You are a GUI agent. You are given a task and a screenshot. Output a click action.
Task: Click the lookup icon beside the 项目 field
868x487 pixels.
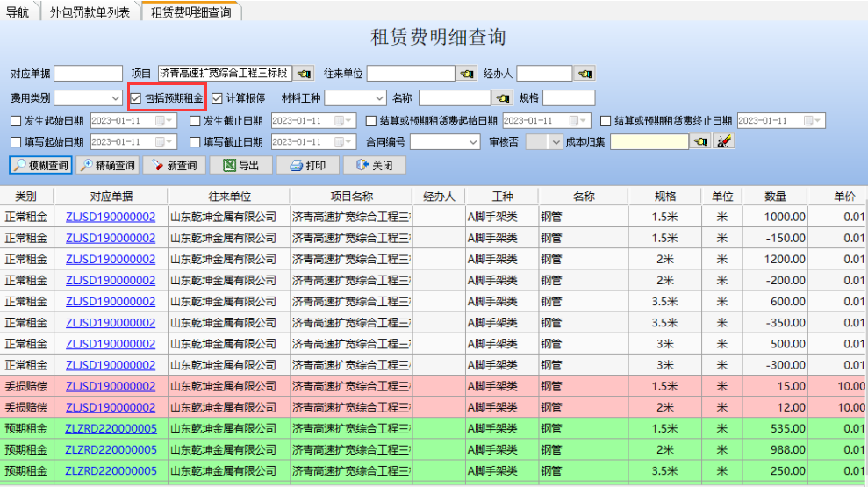pos(304,74)
